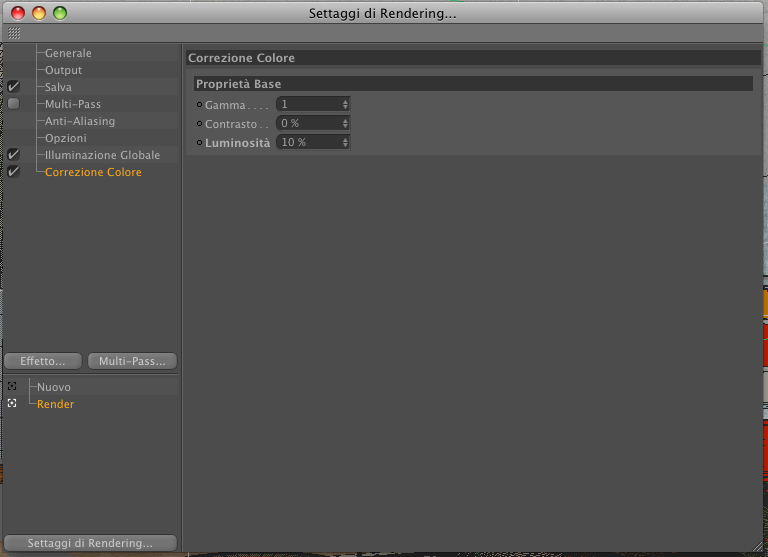Click the Contrasto stepper arrows
This screenshot has height=557, width=768.
click(x=345, y=123)
